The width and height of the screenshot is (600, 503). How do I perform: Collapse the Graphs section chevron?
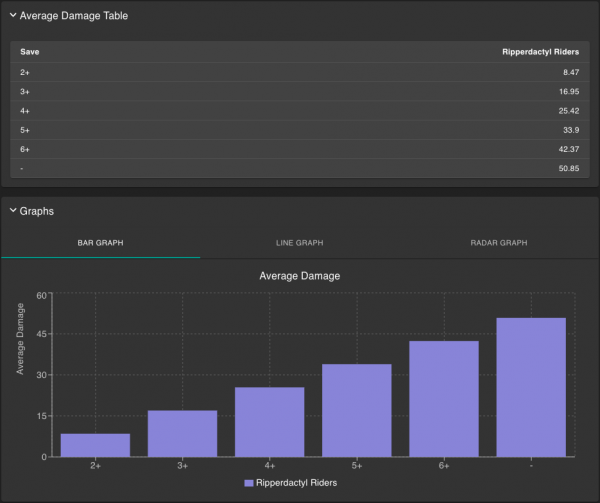coord(13,211)
